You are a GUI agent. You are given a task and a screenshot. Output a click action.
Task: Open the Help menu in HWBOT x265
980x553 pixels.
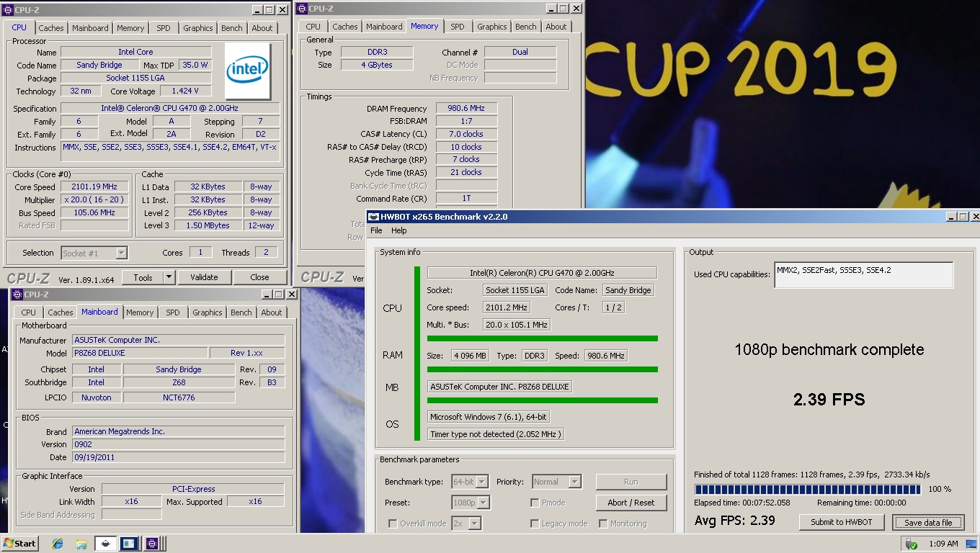(398, 230)
